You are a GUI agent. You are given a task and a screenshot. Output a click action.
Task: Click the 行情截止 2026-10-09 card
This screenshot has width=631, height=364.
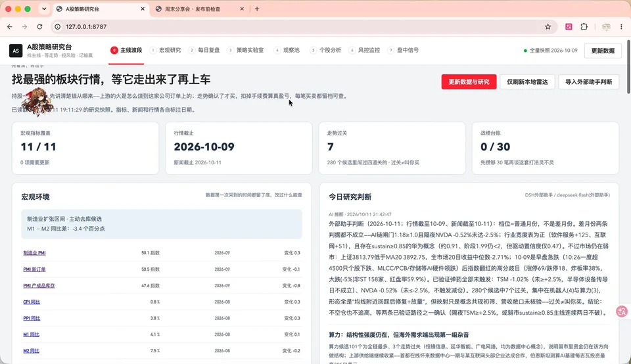(239, 148)
